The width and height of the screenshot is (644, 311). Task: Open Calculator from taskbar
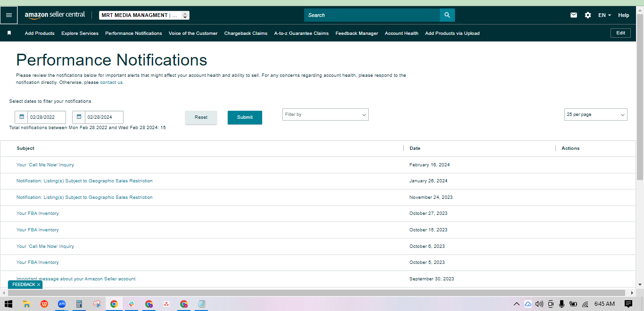pyautogui.click(x=79, y=304)
